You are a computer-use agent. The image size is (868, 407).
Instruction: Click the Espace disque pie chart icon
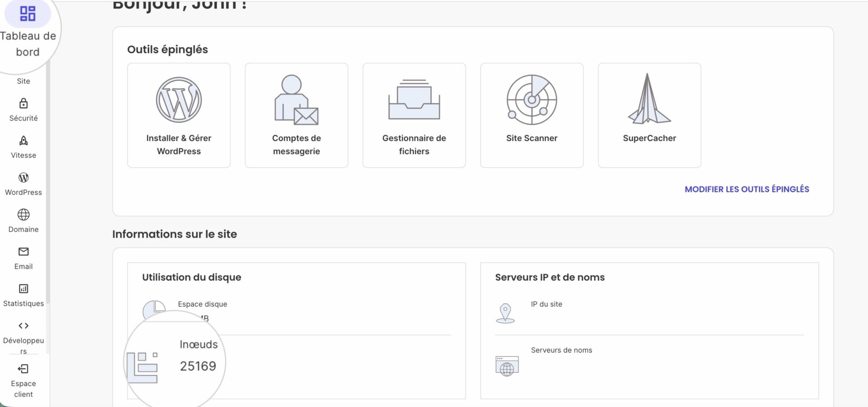[154, 309]
